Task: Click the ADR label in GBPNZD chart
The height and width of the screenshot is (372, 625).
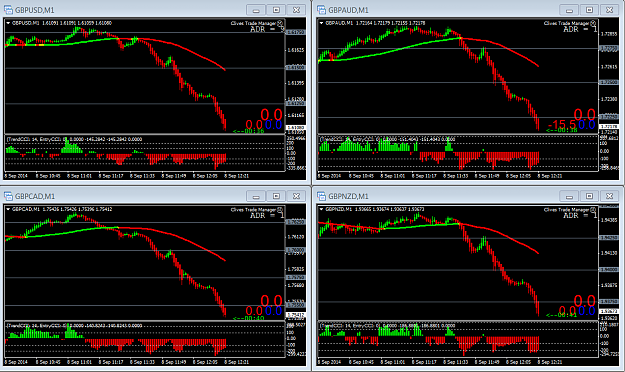Action: [580, 215]
